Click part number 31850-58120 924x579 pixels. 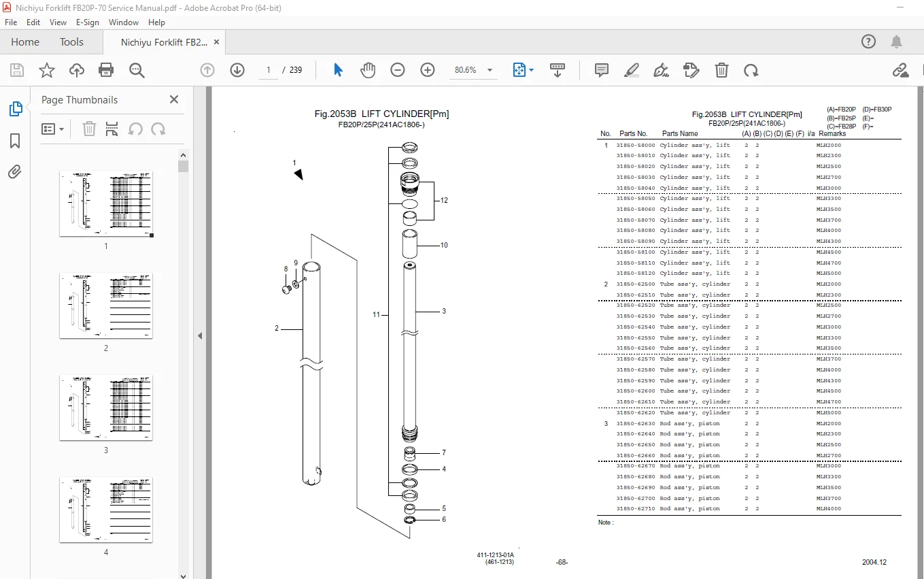pyautogui.click(x=636, y=274)
